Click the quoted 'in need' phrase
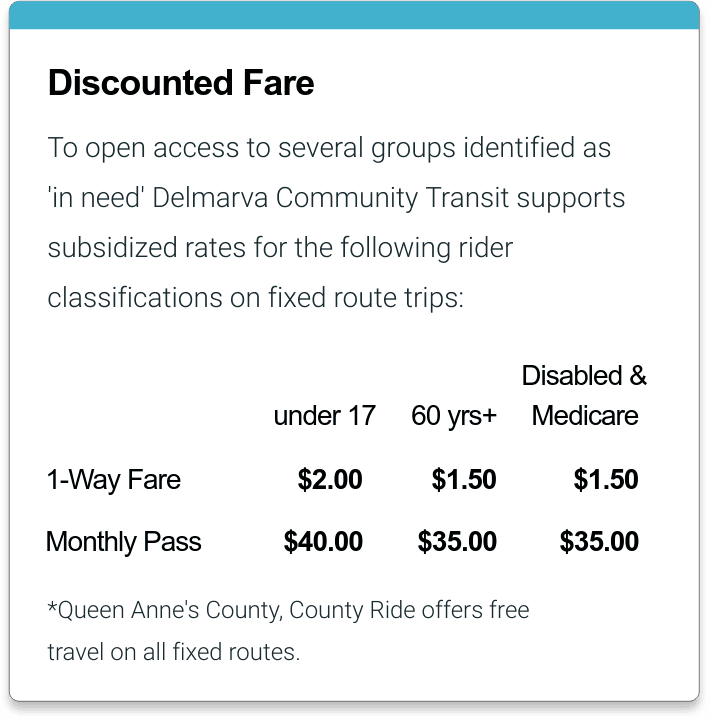Screen dimensions: 710x720 (97, 197)
